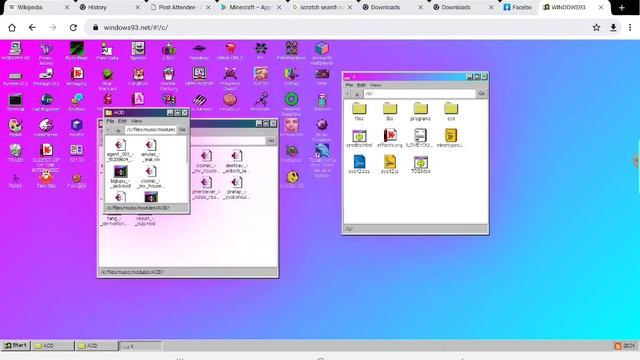This screenshot has width=640, height=360.
Task: Open Edit menu in /c/ window
Action: [x=361, y=85]
